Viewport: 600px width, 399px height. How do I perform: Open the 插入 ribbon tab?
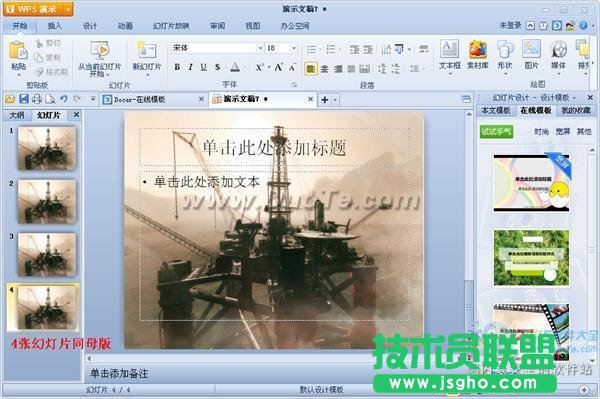(55, 26)
